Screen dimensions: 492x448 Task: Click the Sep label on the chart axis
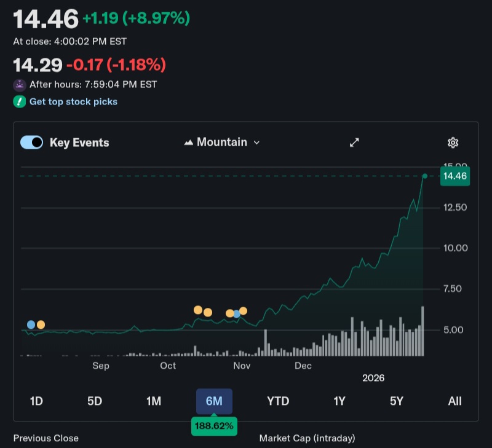(101, 366)
